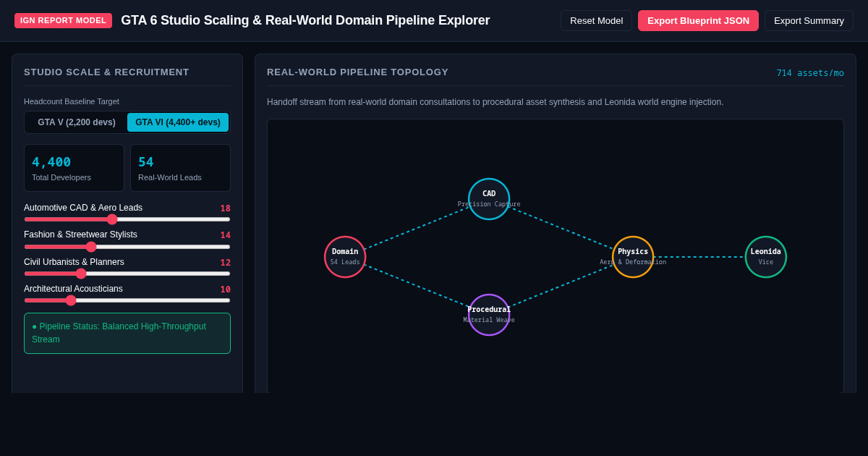Click the GTA 6 Studio Scaling page title

coord(305,20)
